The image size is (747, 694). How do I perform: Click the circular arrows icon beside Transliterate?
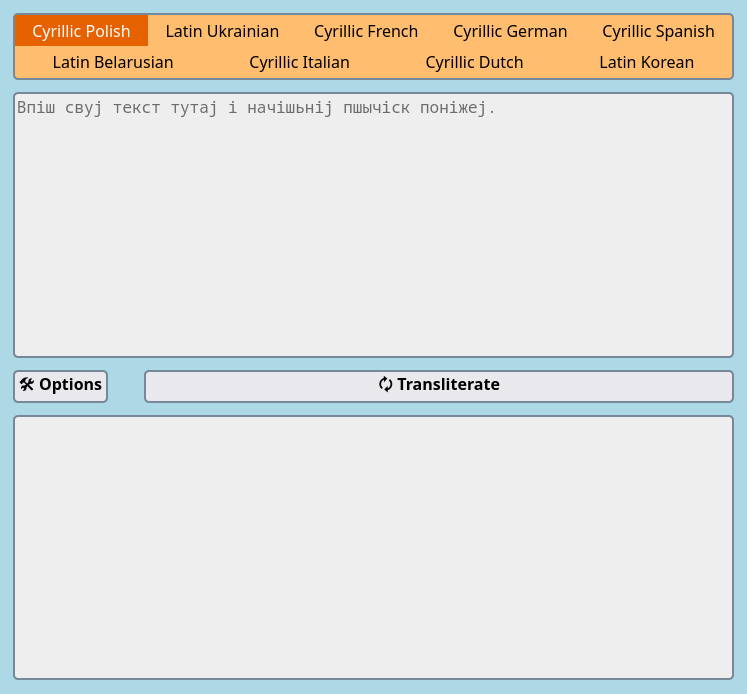click(385, 385)
